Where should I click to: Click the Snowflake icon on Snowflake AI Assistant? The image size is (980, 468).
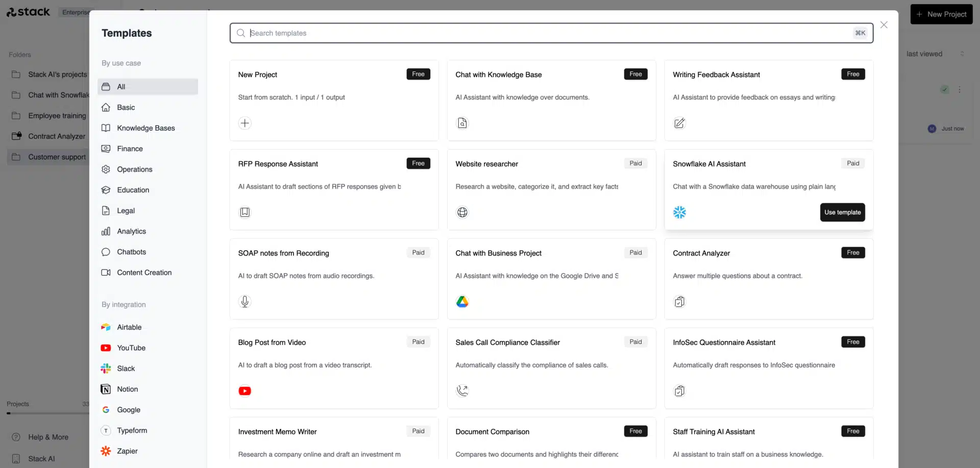679,212
